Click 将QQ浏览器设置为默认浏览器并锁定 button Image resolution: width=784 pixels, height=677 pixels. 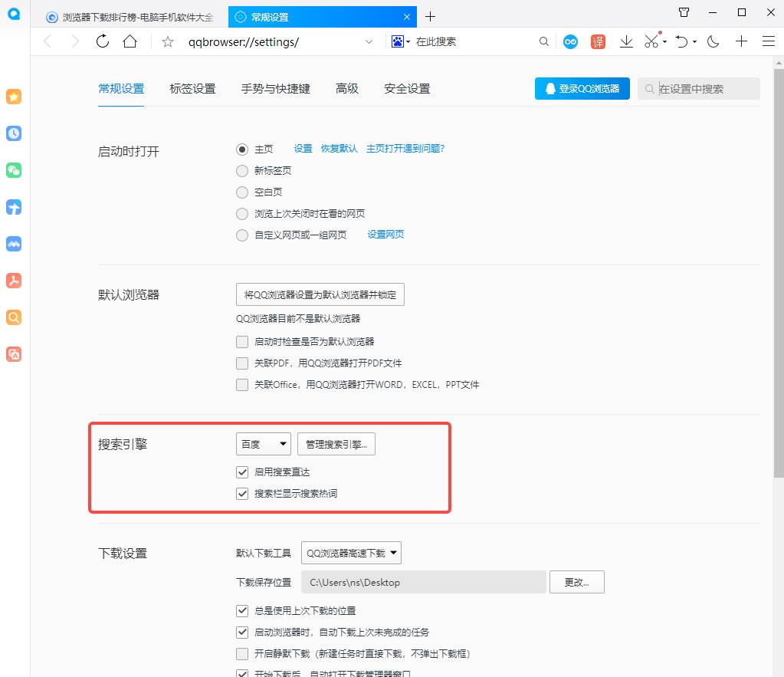point(320,294)
